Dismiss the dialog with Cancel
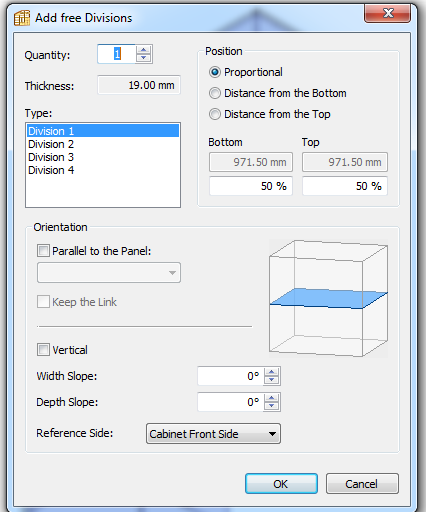This screenshot has width=426, height=512. point(362,483)
